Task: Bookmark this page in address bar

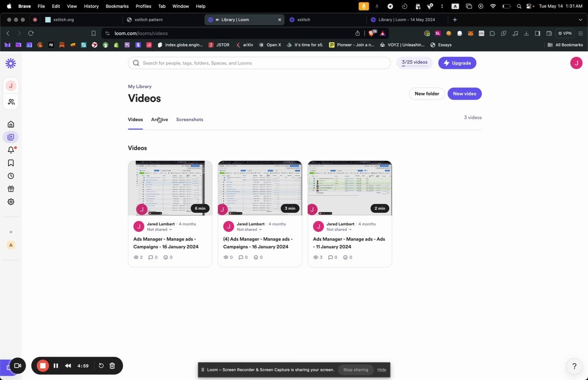Action: tap(94, 33)
